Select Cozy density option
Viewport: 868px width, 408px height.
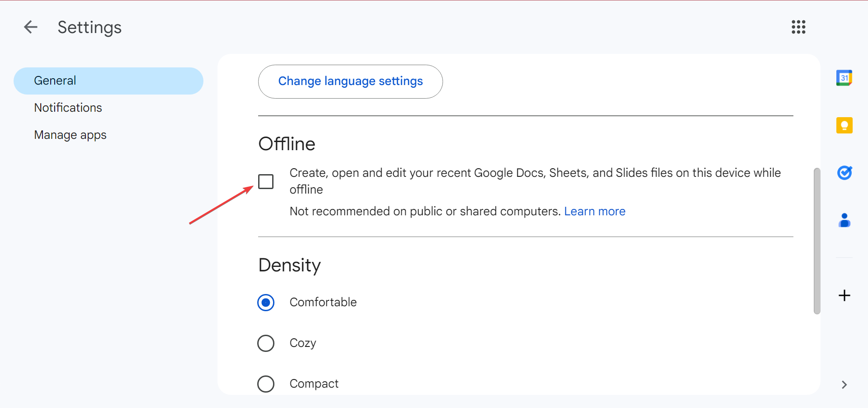(266, 343)
